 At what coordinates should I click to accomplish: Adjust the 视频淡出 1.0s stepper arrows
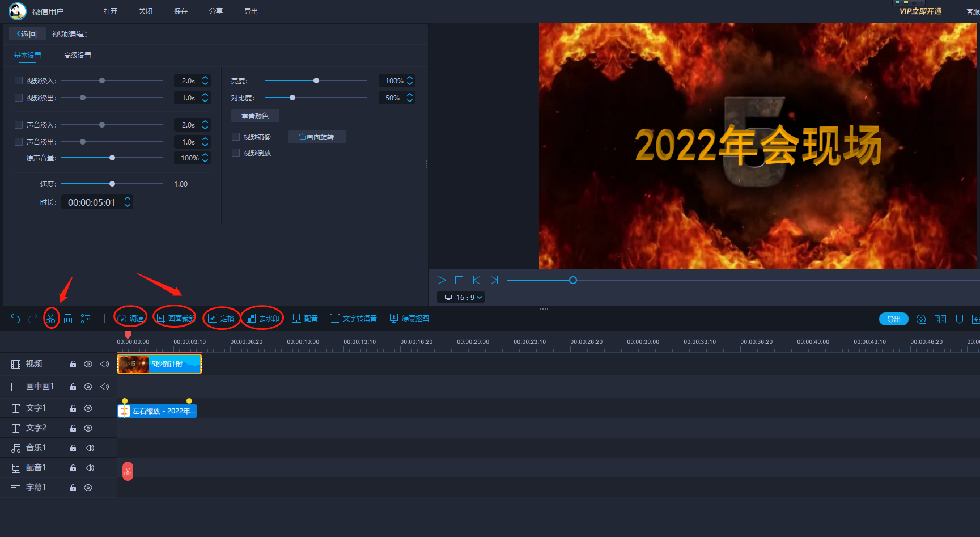[x=205, y=98]
